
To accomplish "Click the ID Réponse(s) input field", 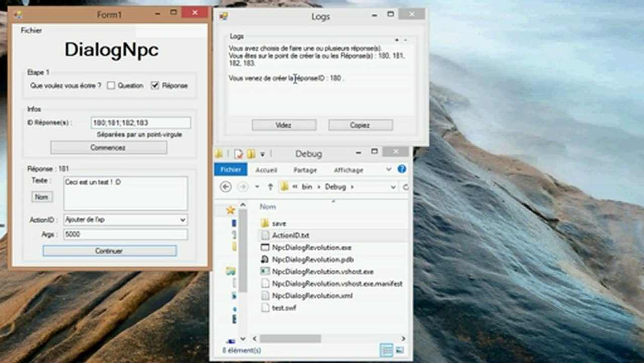I will point(141,123).
